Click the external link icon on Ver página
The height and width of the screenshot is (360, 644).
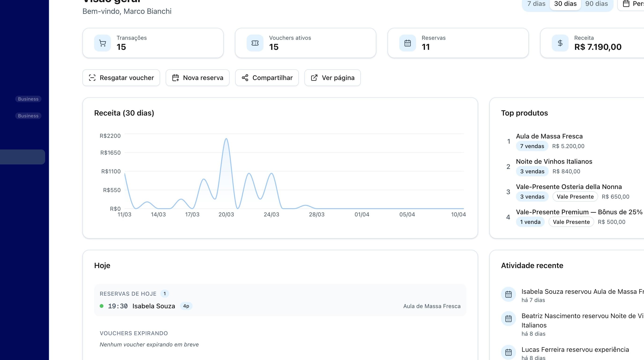[314, 78]
